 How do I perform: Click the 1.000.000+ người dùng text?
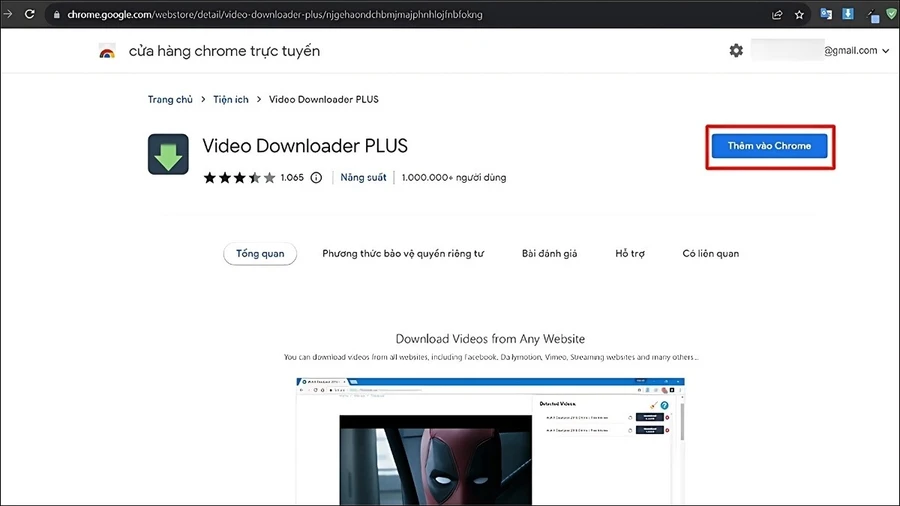453,178
